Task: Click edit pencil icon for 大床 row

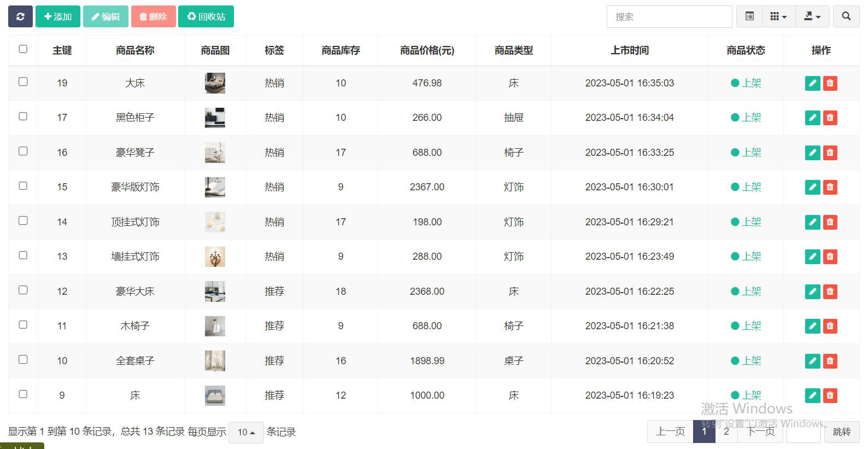Action: point(812,83)
